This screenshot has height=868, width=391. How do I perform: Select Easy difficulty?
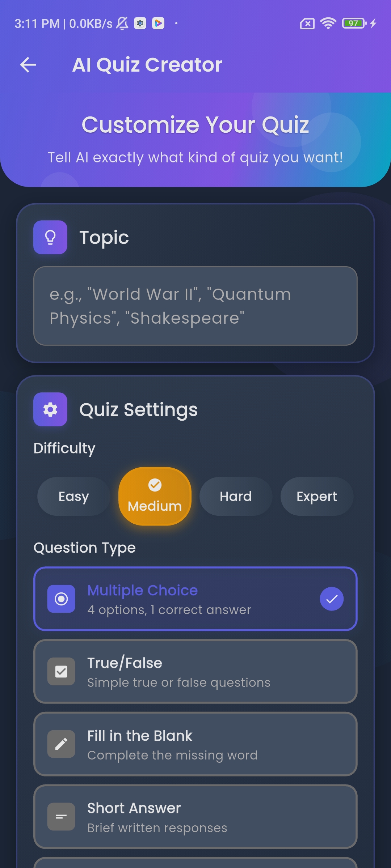[x=73, y=496]
